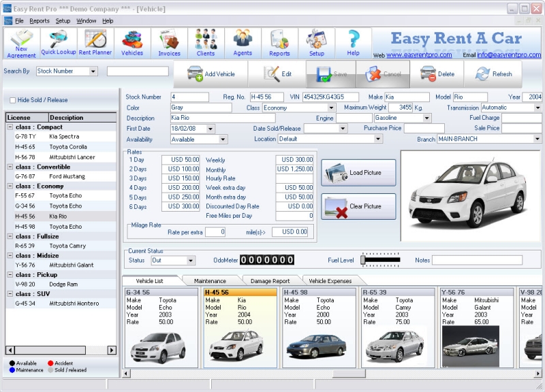The width and height of the screenshot is (545, 392).
Task: Open the Search By Stock Number dropdown
Action: tap(93, 71)
